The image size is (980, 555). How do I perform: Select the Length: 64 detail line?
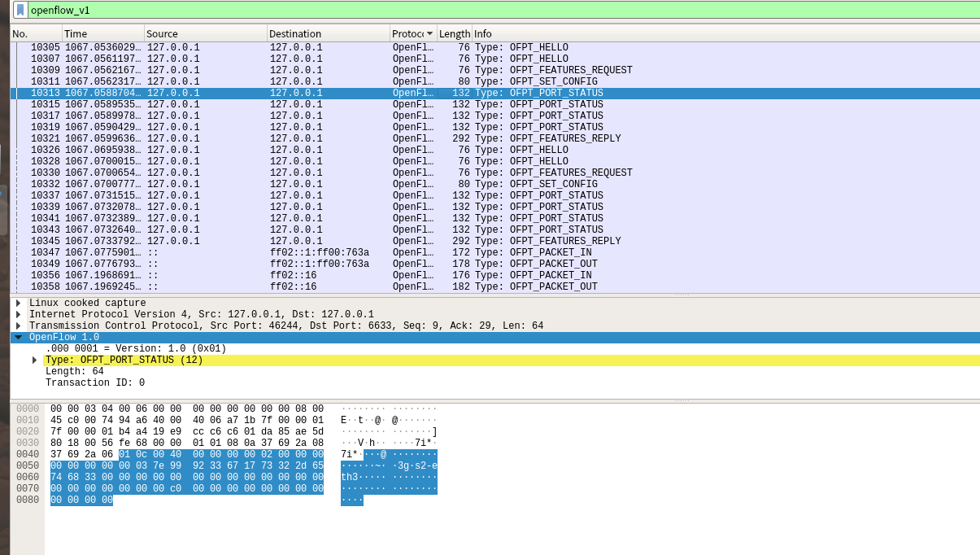coord(75,371)
